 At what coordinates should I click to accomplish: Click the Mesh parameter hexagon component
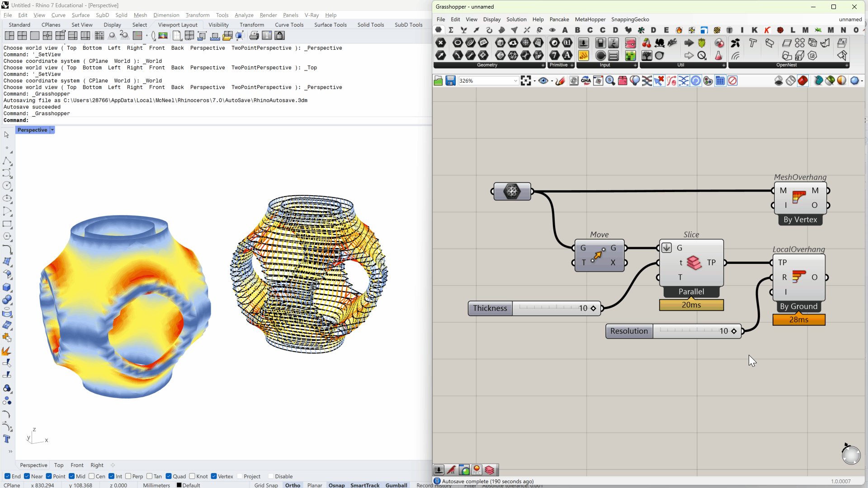point(512,191)
